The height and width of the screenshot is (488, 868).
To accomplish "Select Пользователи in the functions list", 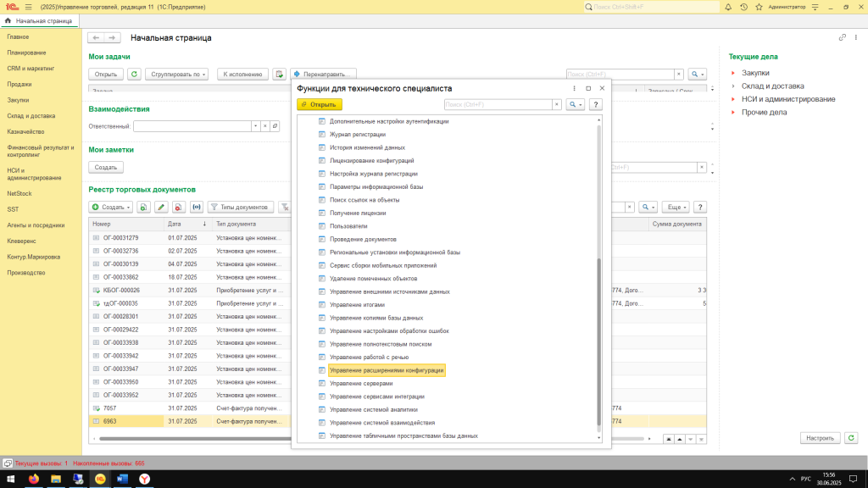I will click(x=348, y=226).
